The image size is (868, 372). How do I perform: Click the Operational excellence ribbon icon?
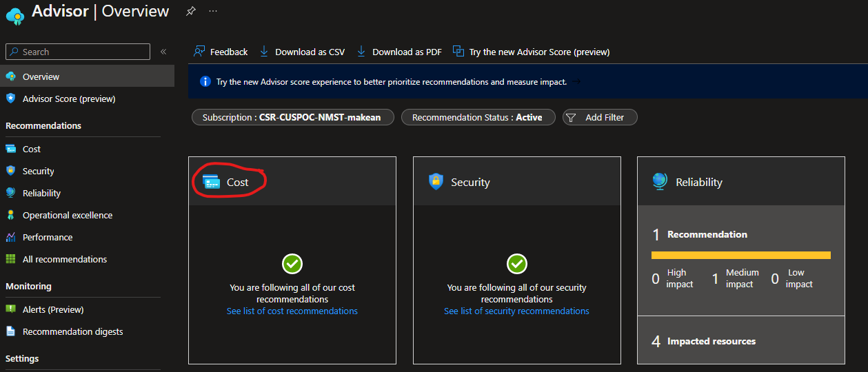10,215
